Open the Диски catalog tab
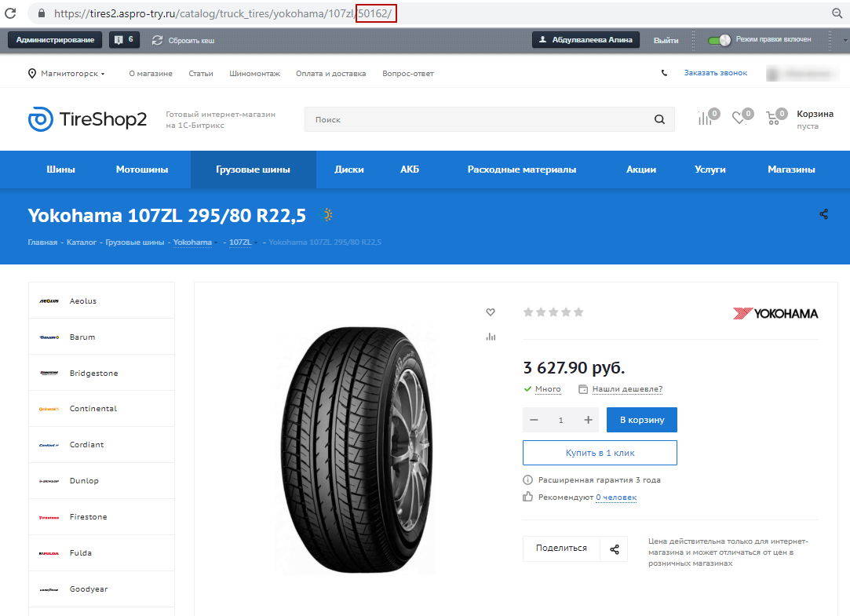 click(349, 169)
